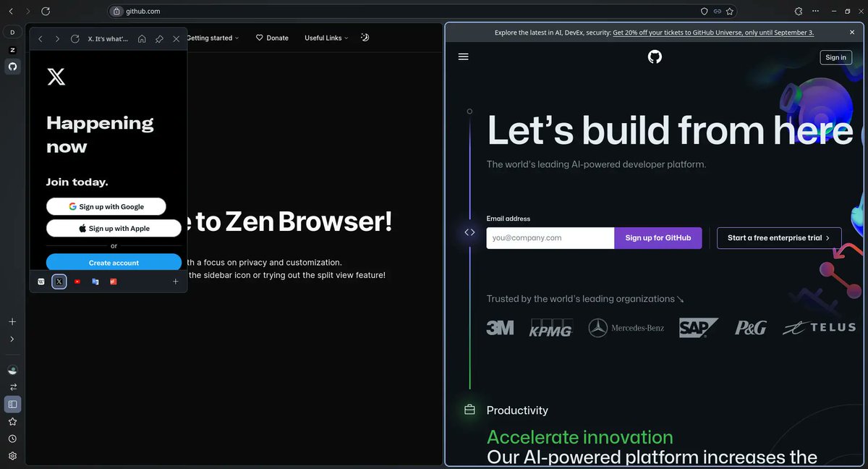Go forward in main browser toolbar

28,12
